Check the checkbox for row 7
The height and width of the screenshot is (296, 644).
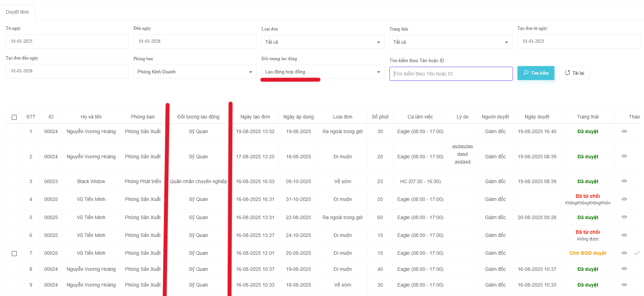click(14, 253)
